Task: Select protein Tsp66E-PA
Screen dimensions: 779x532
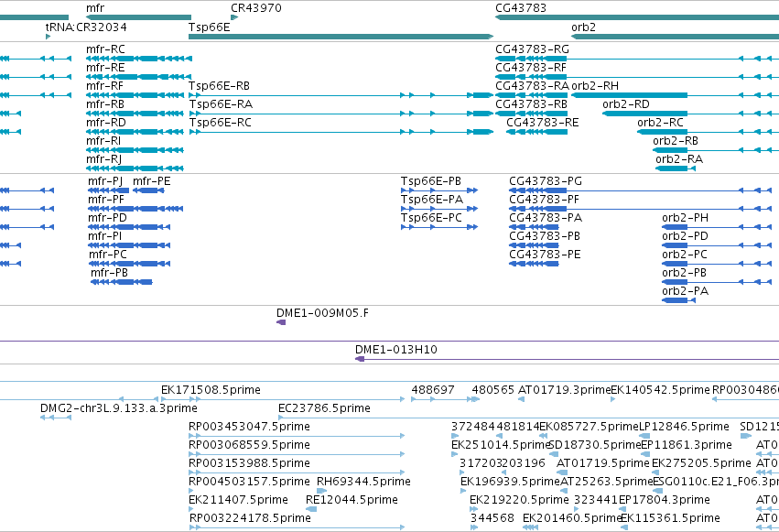Action: click(x=439, y=209)
